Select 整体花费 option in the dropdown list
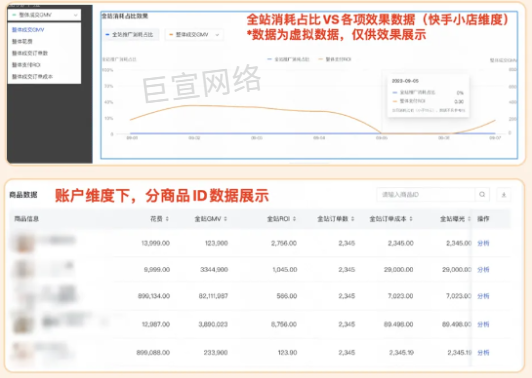The width and height of the screenshot is (532, 378). [x=22, y=41]
